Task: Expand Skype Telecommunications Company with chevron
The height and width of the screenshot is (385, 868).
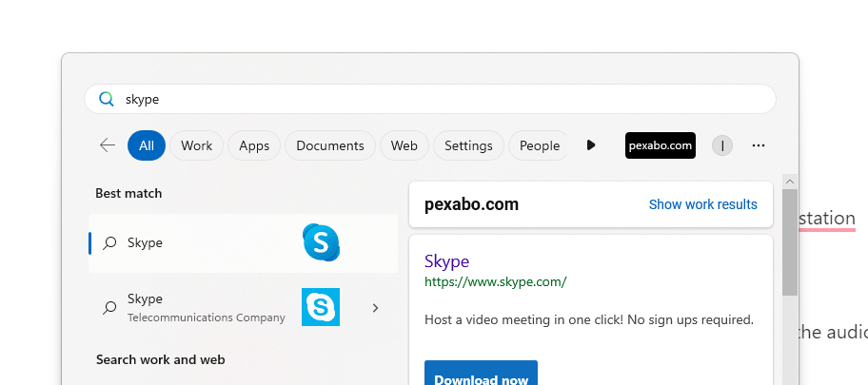Action: pyautogui.click(x=375, y=308)
